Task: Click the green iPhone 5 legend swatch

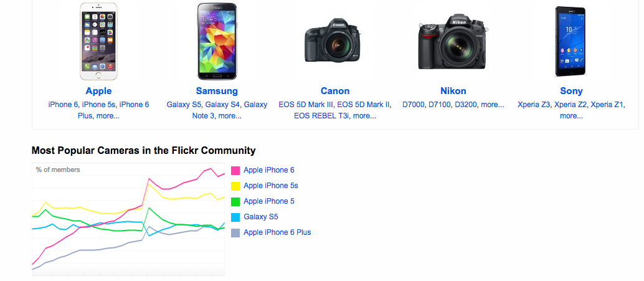Action: (x=235, y=201)
